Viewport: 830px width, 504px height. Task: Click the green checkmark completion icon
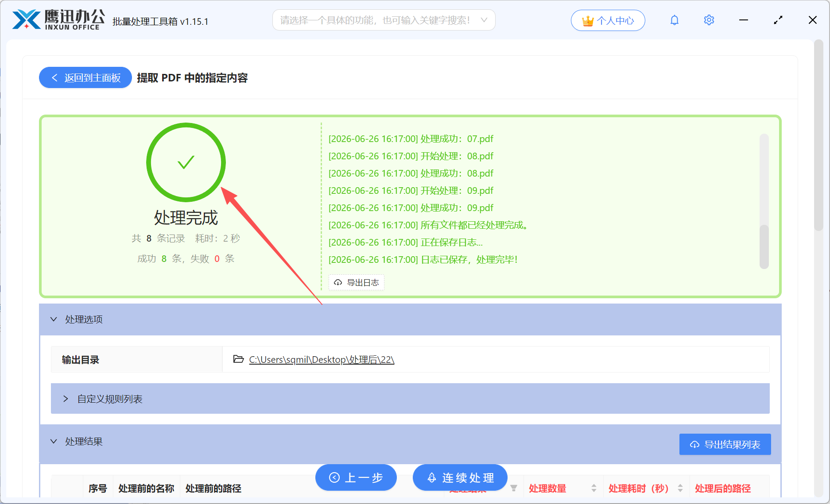tap(186, 162)
